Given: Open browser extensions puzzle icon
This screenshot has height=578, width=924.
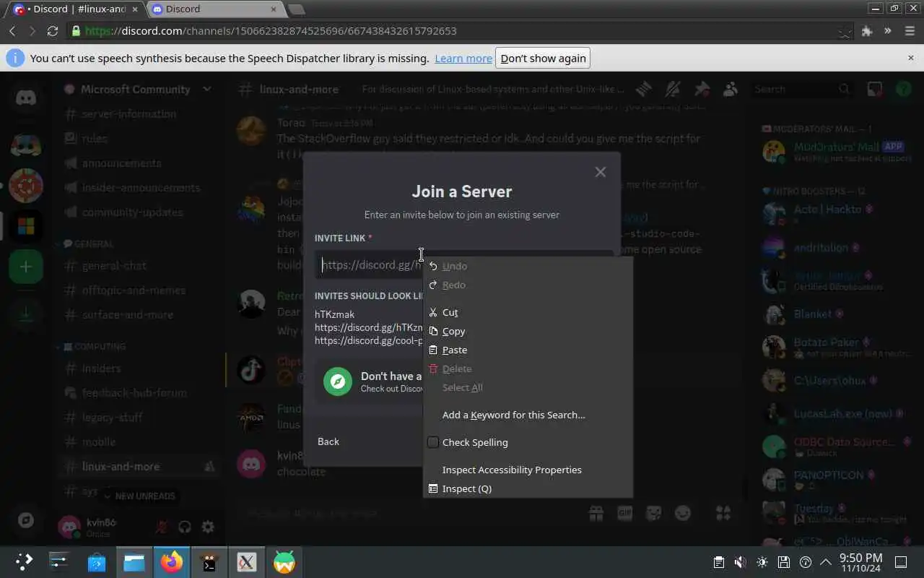Looking at the screenshot, I should coord(867,31).
